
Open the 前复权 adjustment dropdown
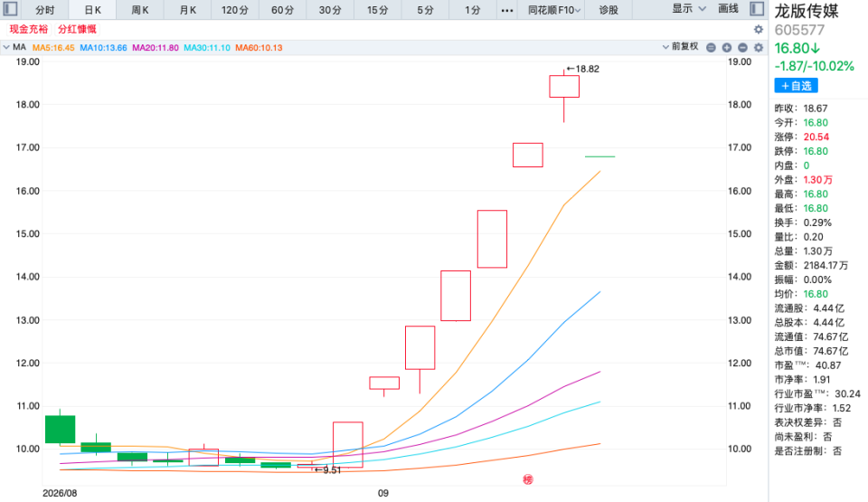point(680,46)
